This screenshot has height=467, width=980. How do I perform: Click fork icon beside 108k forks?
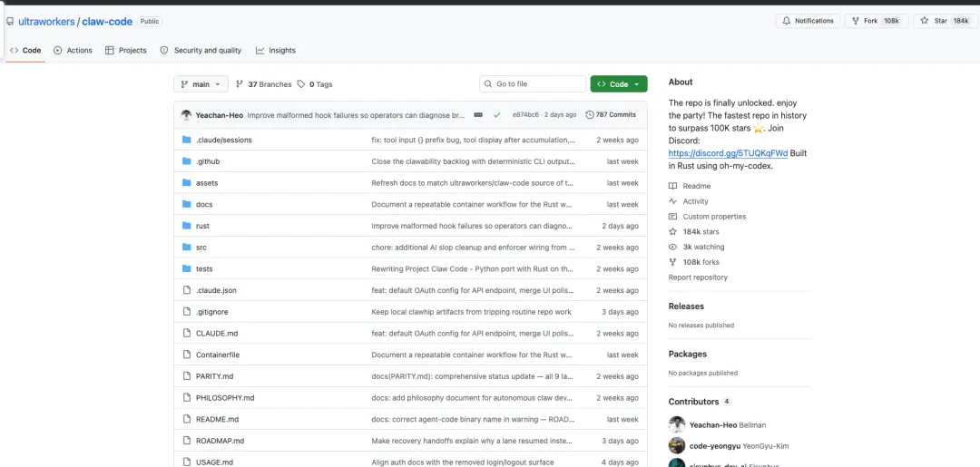672,262
